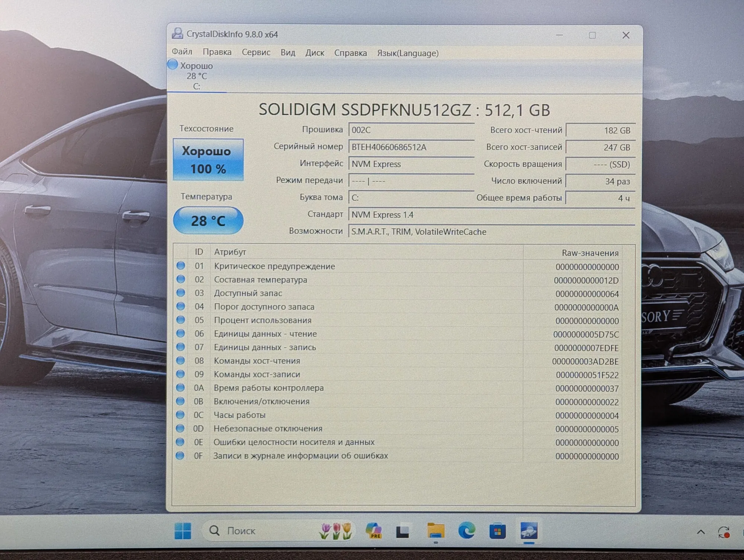Open the Вид menu
744x560 pixels.
tap(288, 52)
